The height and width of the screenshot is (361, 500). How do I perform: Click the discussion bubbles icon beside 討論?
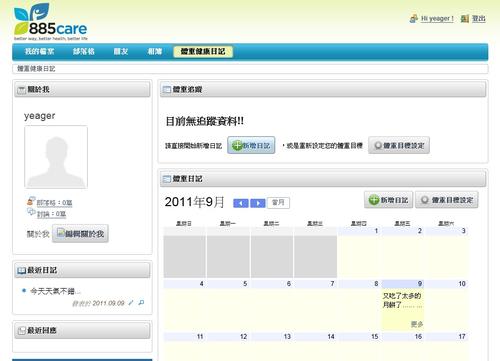pos(31,212)
